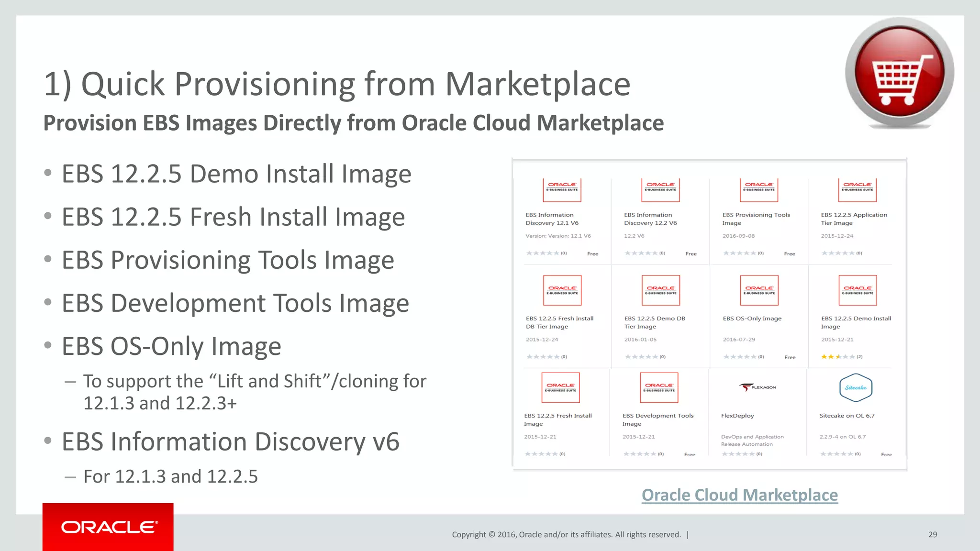The width and height of the screenshot is (980, 551).
Task: Click the Oracle logo in the footer
Action: pos(108,527)
